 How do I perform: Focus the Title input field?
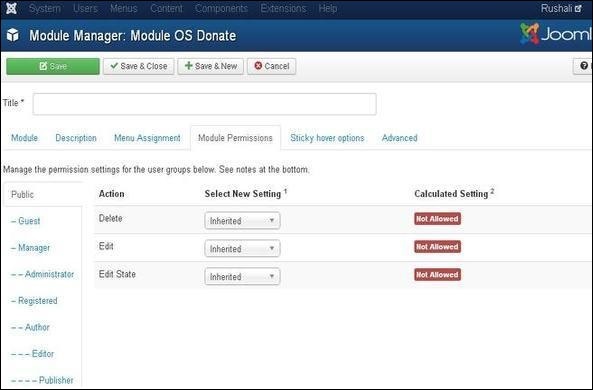205,104
